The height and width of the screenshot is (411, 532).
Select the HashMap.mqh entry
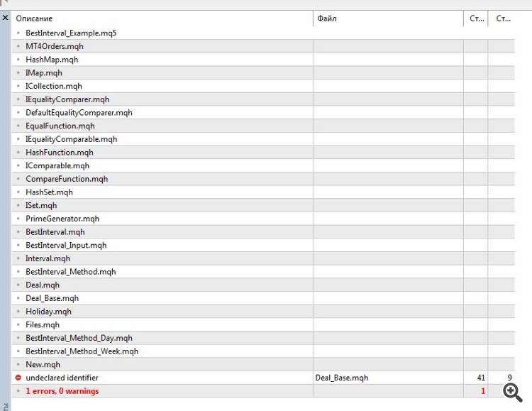[52, 60]
